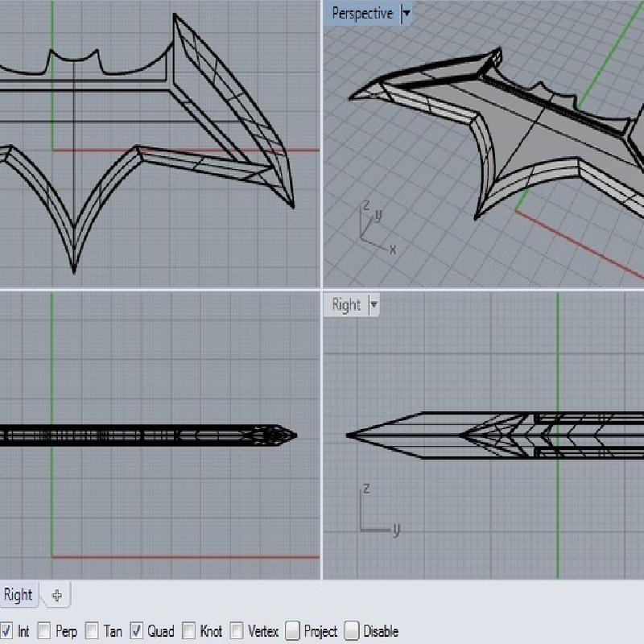The height and width of the screenshot is (644, 644).
Task: Click the Perspective viewport title label
Action: click(x=362, y=14)
